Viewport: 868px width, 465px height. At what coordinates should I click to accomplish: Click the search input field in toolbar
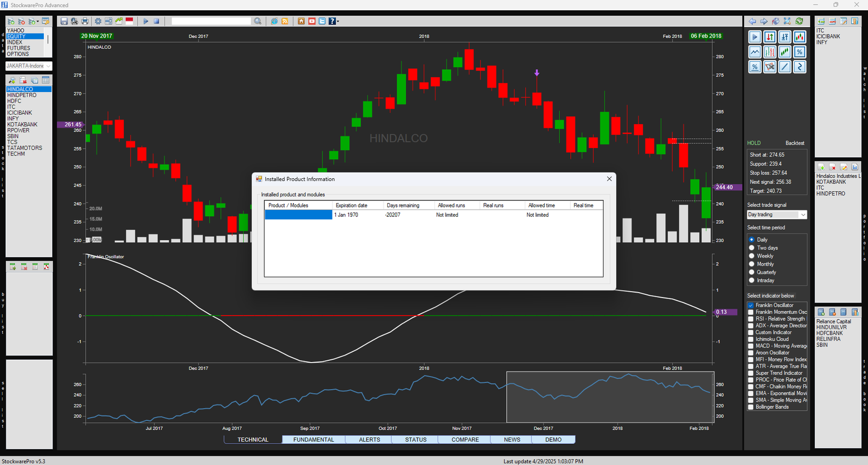coord(211,21)
